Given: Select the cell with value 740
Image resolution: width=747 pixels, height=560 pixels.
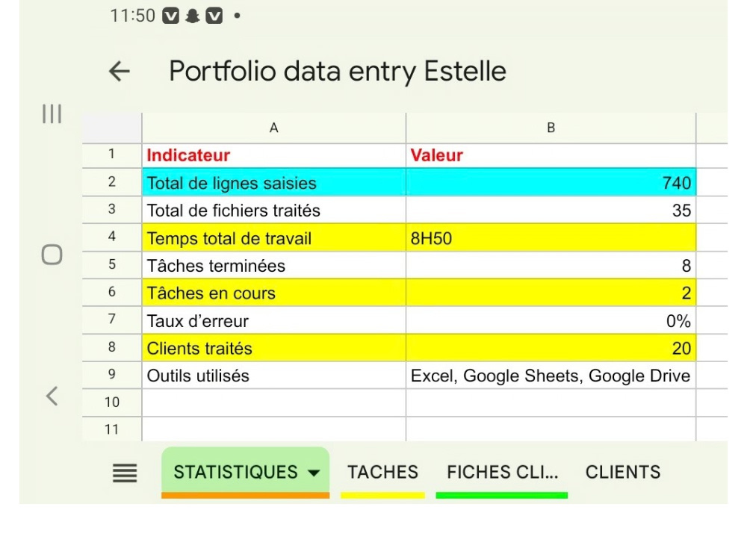Looking at the screenshot, I should coord(551,182).
